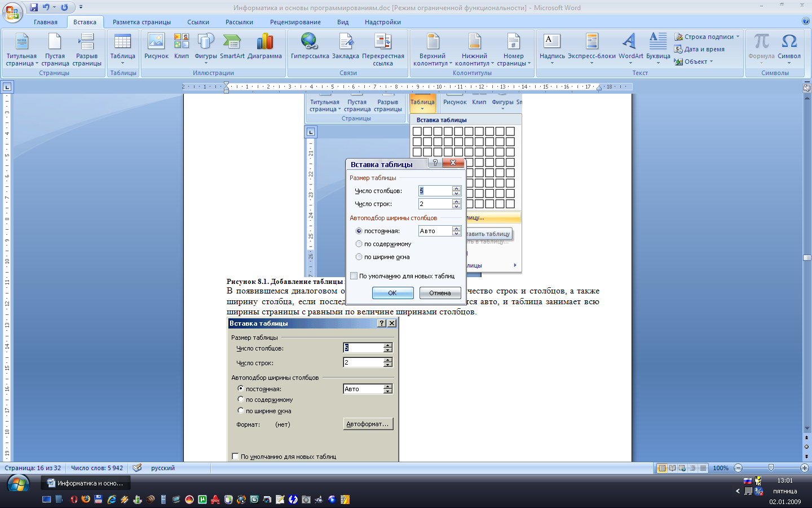Click the Undo arrow icon in Quick Access Toolbar
Viewport: 812px width, 508px height.
(x=46, y=7)
